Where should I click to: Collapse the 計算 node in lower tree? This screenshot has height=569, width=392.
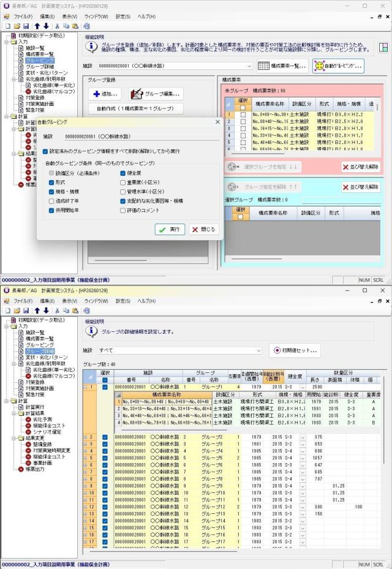(7, 401)
